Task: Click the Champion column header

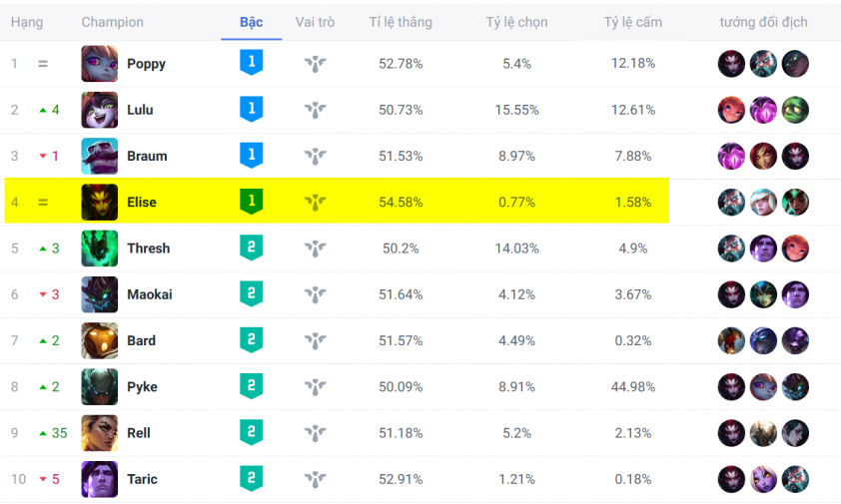Action: point(112,22)
